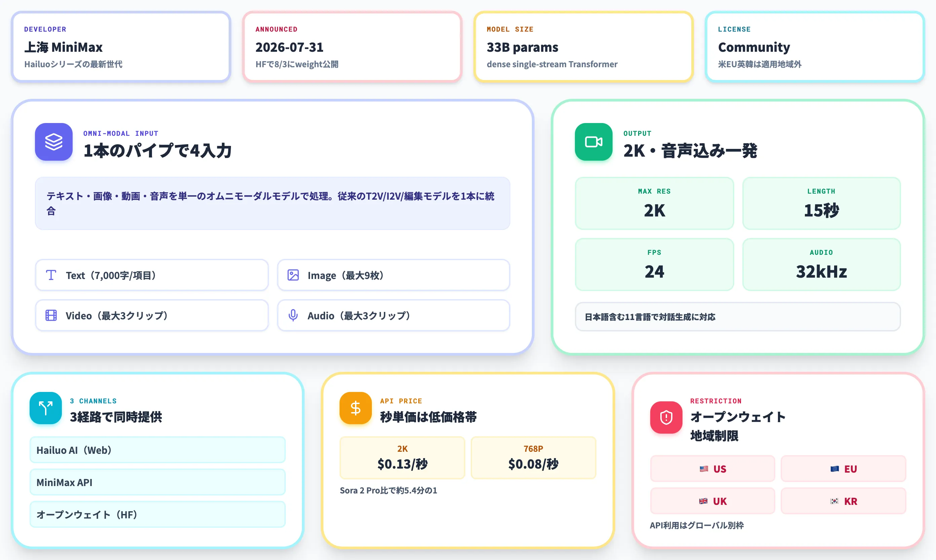Click the Audio microphone icon
The height and width of the screenshot is (560, 936).
[293, 316]
